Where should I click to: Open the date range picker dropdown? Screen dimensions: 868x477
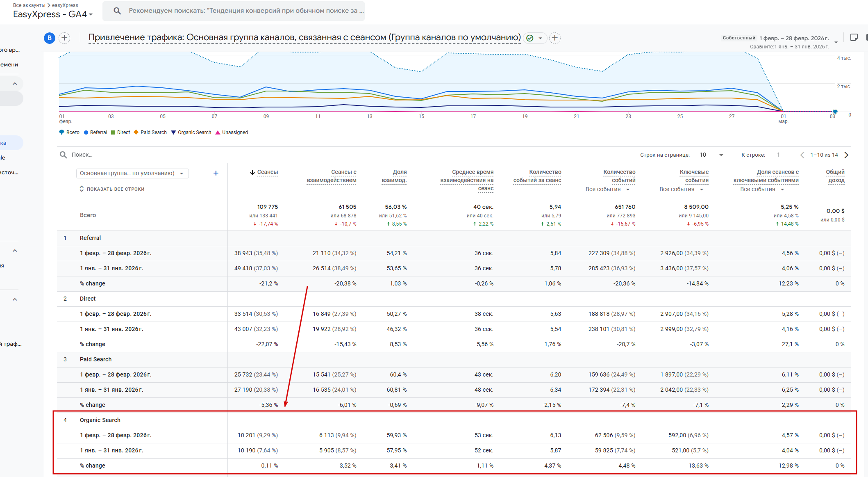click(836, 41)
